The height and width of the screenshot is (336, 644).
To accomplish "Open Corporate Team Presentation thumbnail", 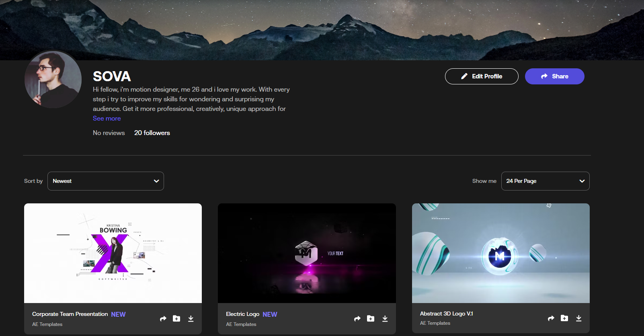I will (113, 253).
